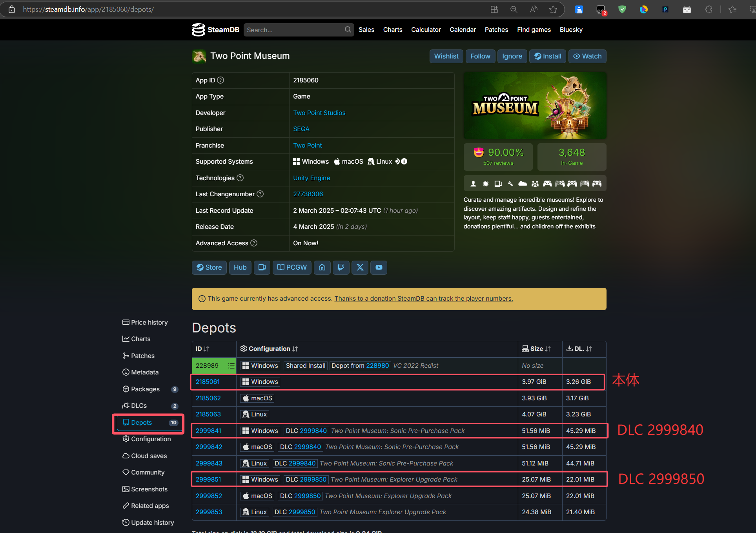The height and width of the screenshot is (533, 756).
Task: Open the donation player numbers link
Action: pos(424,298)
